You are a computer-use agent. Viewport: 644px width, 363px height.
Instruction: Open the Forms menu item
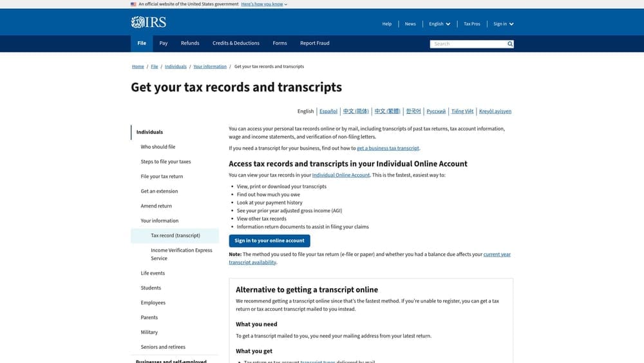click(279, 43)
